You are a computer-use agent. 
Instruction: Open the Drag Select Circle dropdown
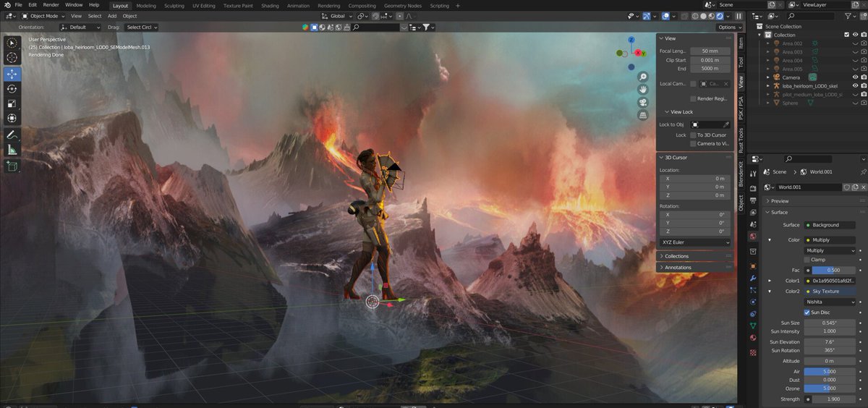point(142,27)
